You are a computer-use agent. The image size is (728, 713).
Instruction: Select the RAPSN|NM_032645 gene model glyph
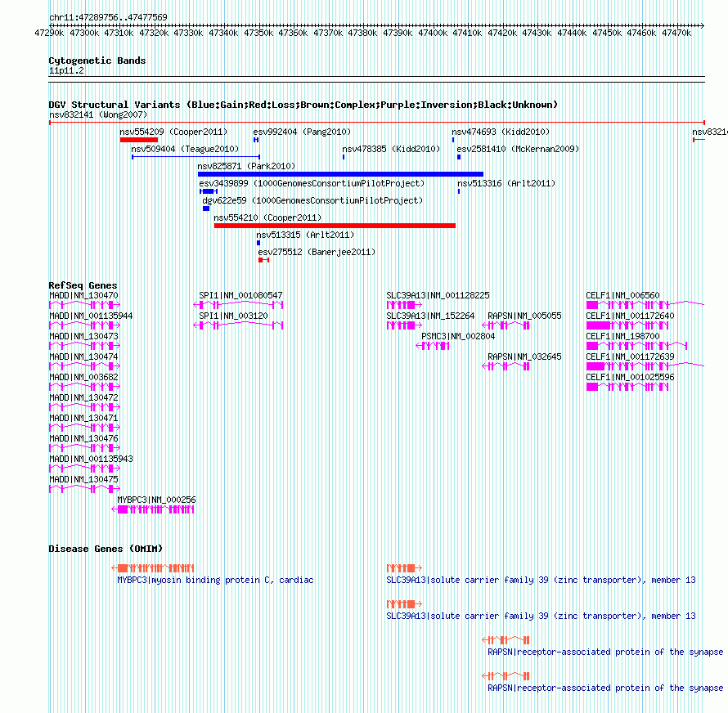[x=506, y=366]
